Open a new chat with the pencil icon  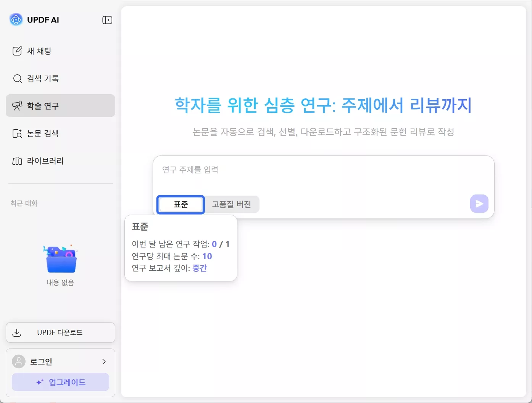(x=18, y=51)
